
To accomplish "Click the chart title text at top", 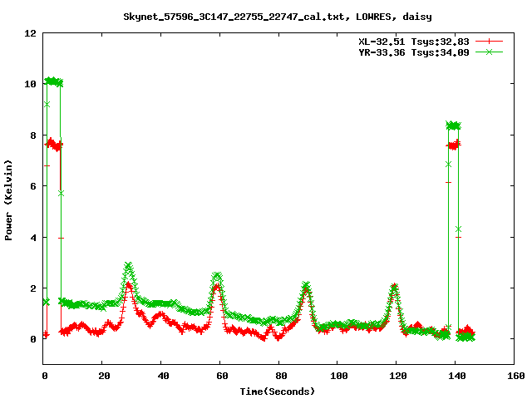I will point(277,16).
